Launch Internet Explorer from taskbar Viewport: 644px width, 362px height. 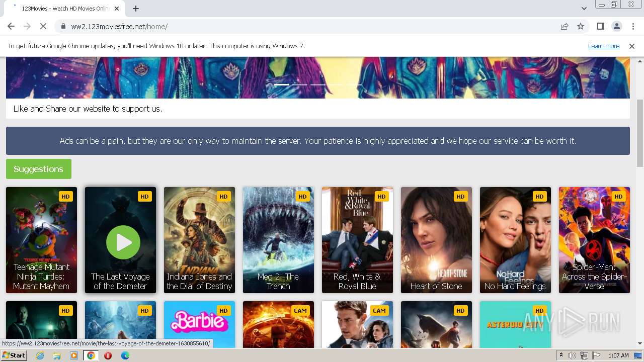pos(40,355)
